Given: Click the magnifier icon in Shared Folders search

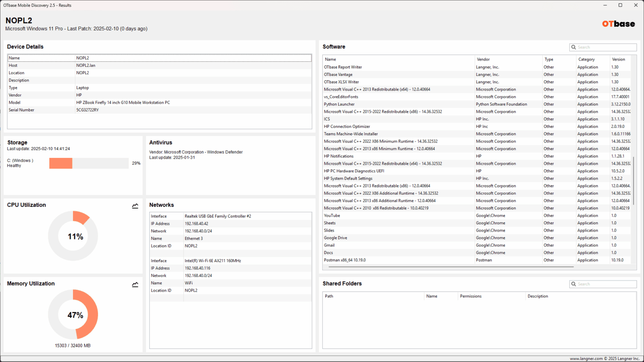Looking at the screenshot, I should [x=574, y=284].
